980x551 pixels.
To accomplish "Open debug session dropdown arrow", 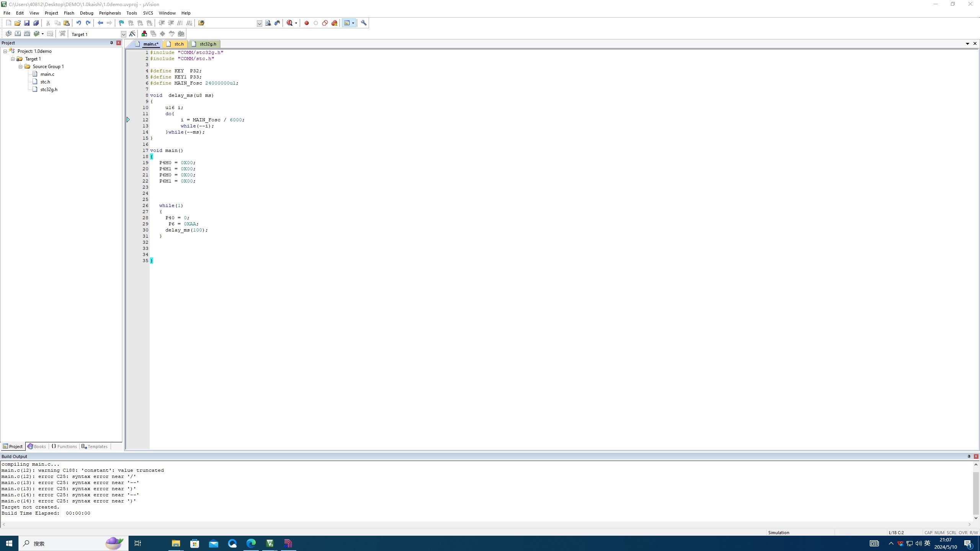I will (x=296, y=23).
